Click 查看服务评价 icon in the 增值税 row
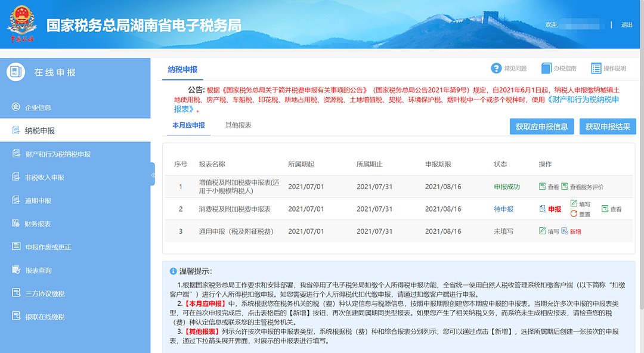This screenshot has height=353, width=644. click(x=564, y=187)
